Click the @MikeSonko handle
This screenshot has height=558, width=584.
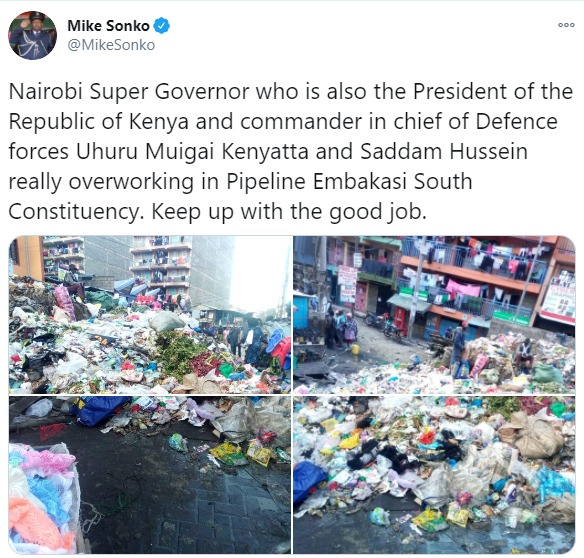pyautogui.click(x=111, y=45)
